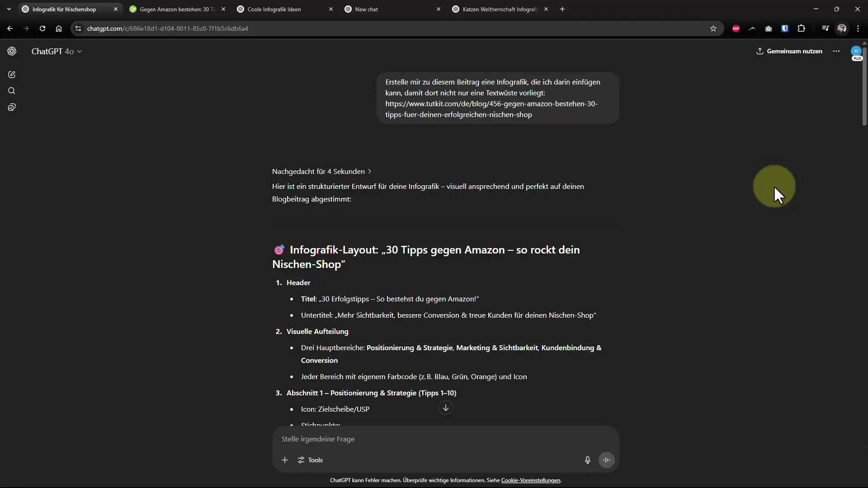Open the library icon in the sidebar
Viewport: 868px width, 488px height.
[x=12, y=107]
